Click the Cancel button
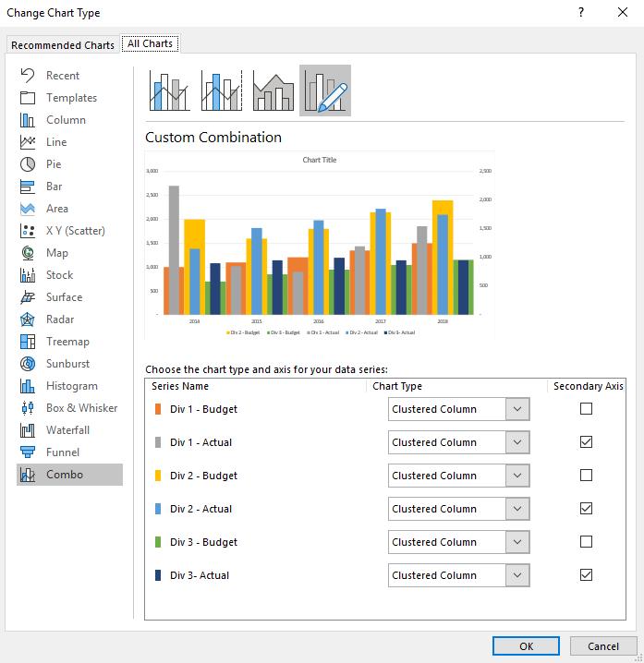This screenshot has width=644, height=663. (603, 646)
